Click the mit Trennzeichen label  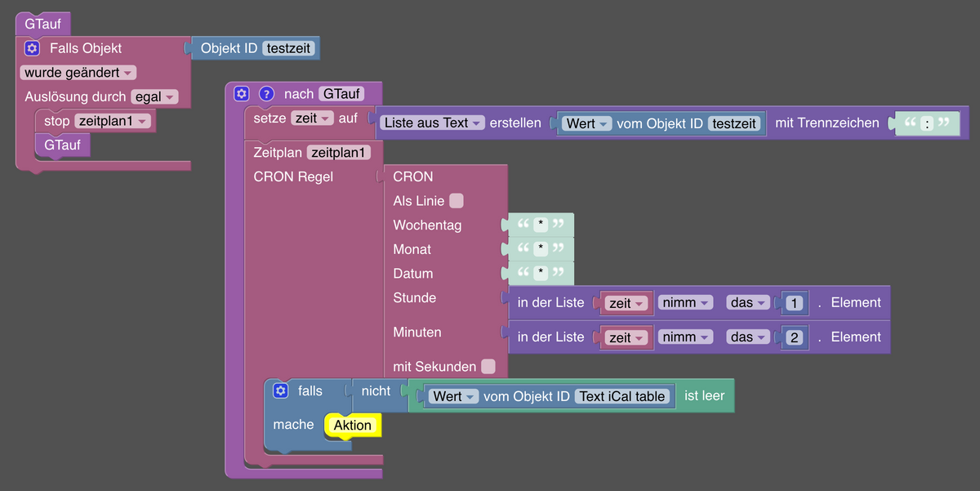(827, 123)
